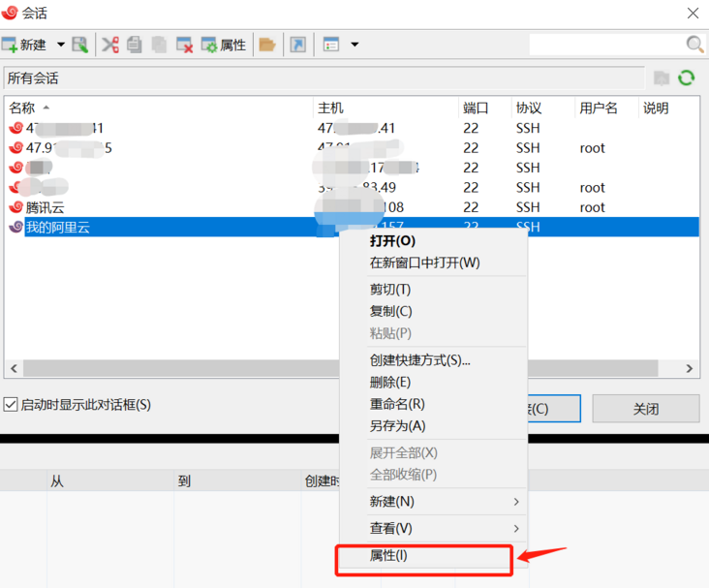Click the 关闭 button
This screenshot has height=588, width=709.
click(646, 409)
